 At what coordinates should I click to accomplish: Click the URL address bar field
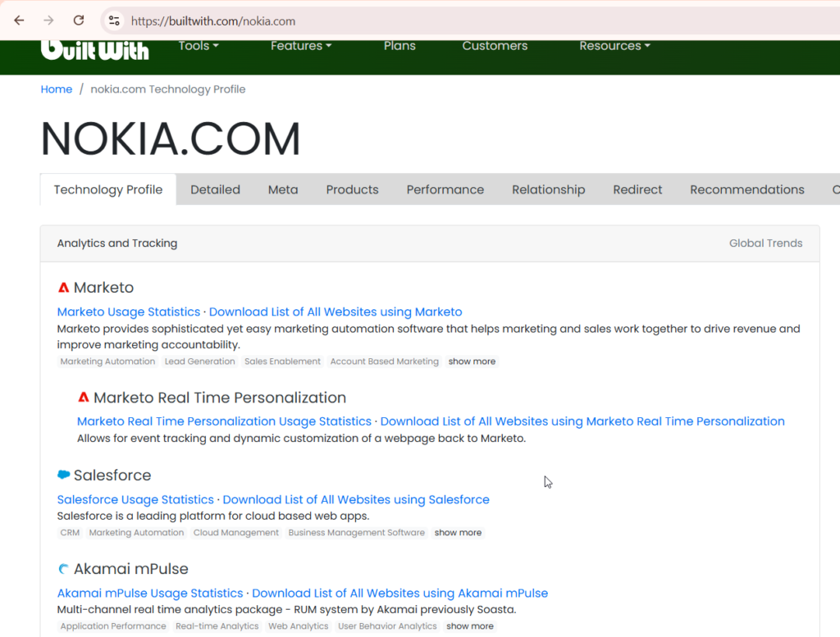[x=472, y=20]
